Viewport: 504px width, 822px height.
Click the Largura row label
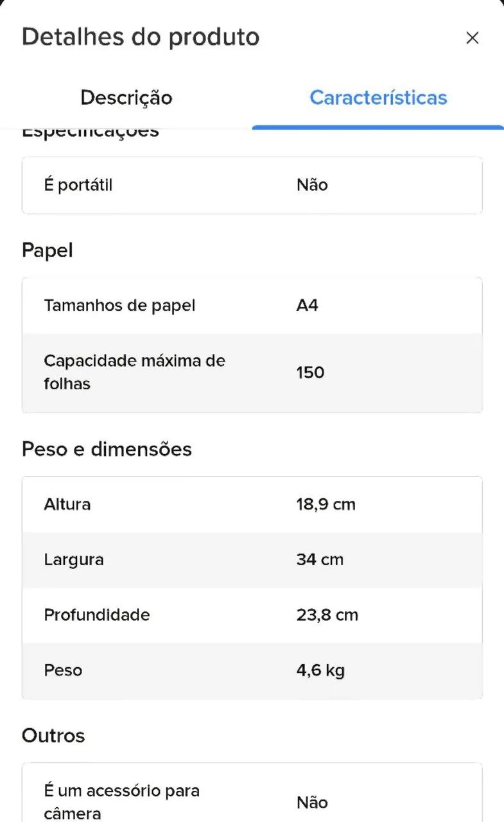pos(73,560)
